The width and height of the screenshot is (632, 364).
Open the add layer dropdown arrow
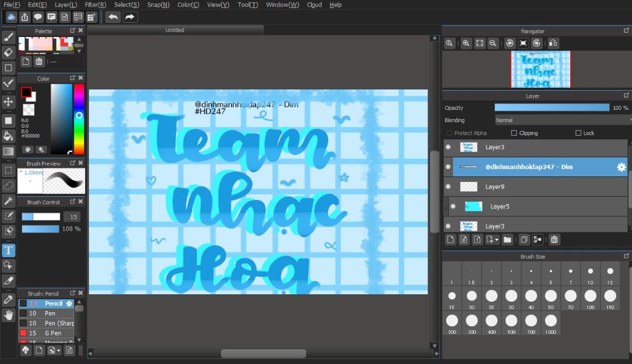pyautogui.click(x=497, y=239)
